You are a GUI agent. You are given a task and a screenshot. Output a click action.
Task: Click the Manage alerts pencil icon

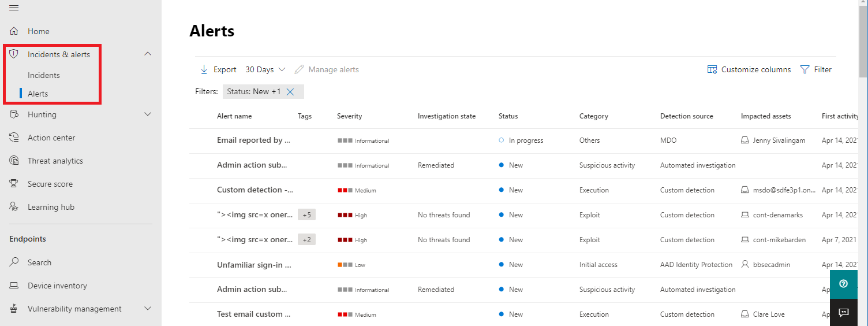coord(299,69)
